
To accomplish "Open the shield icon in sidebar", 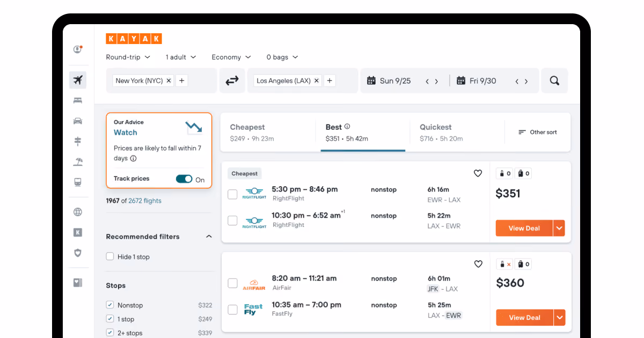I will [x=78, y=253].
